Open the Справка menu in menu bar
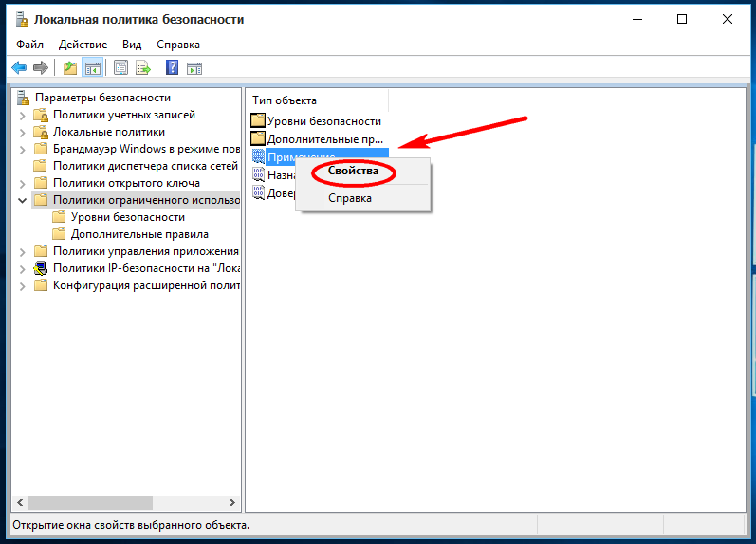This screenshot has width=756, height=544. coord(178,45)
